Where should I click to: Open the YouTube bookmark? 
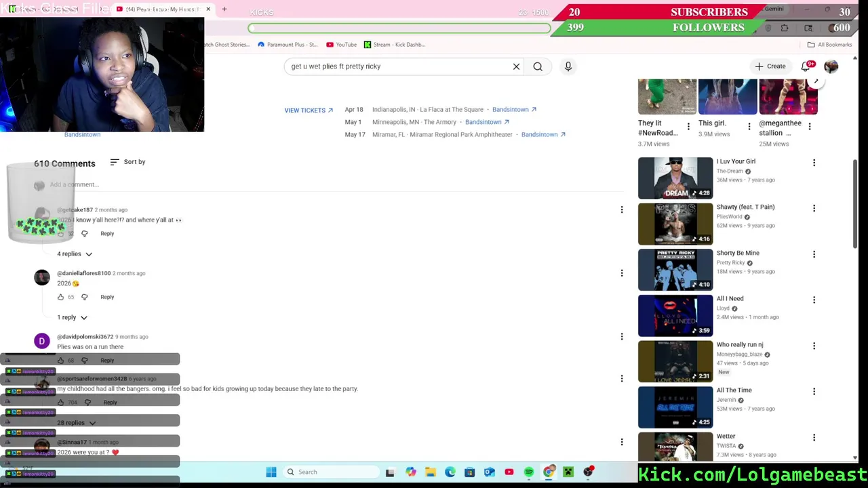(341, 45)
